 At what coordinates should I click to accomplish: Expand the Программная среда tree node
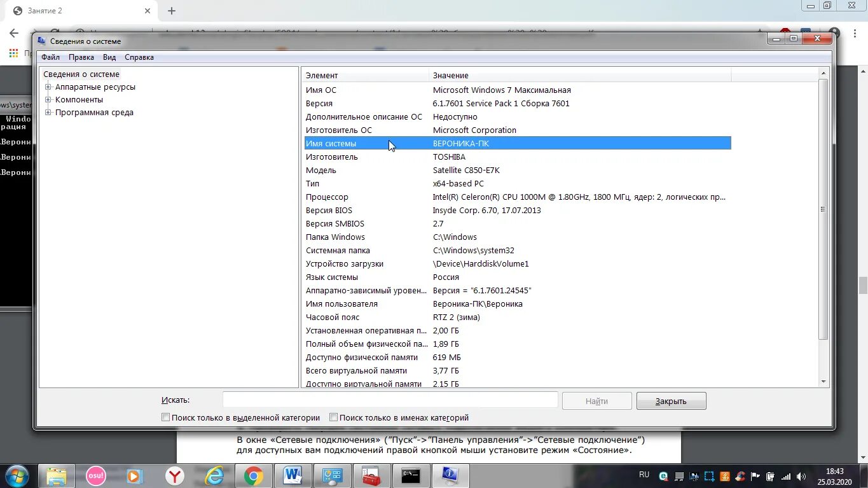(48, 113)
